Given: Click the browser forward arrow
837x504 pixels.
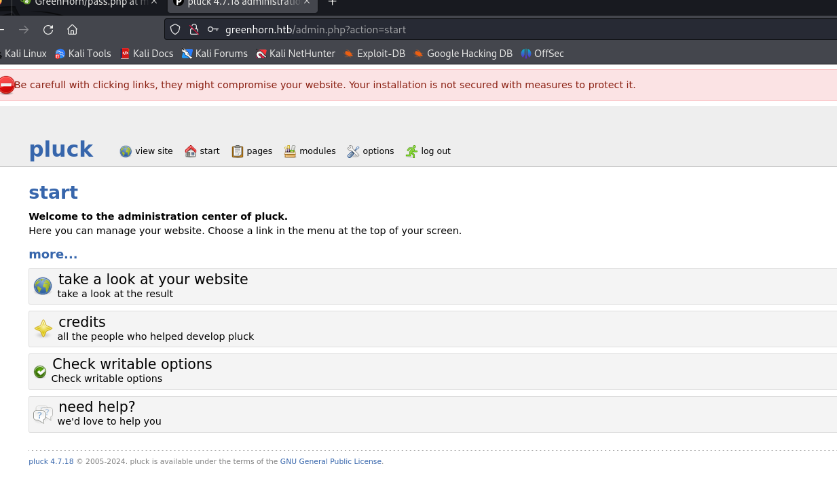Looking at the screenshot, I should 24,29.
